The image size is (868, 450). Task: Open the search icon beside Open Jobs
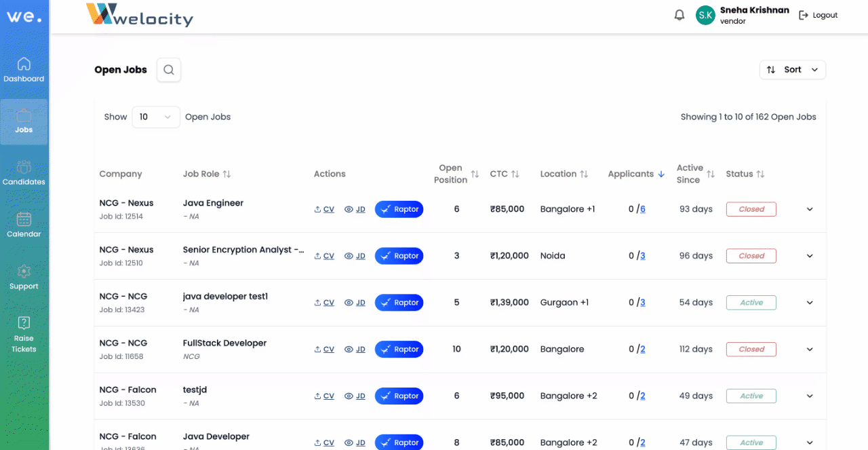point(169,69)
